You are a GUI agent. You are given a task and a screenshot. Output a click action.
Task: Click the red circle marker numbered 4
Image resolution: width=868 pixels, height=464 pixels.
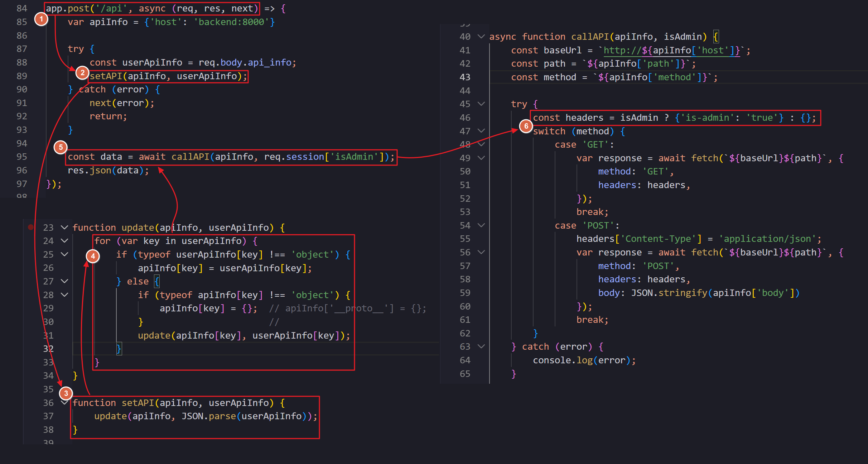pyautogui.click(x=93, y=256)
